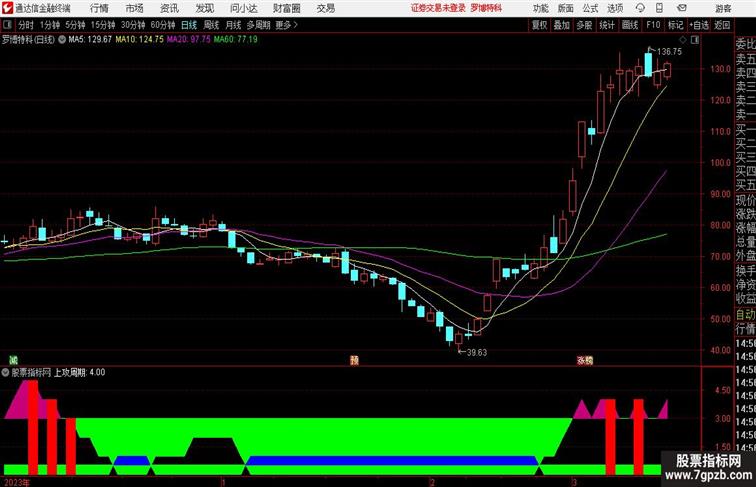The height and width of the screenshot is (487, 756).
Task: Click the 标记 mark button
Action: click(675, 25)
